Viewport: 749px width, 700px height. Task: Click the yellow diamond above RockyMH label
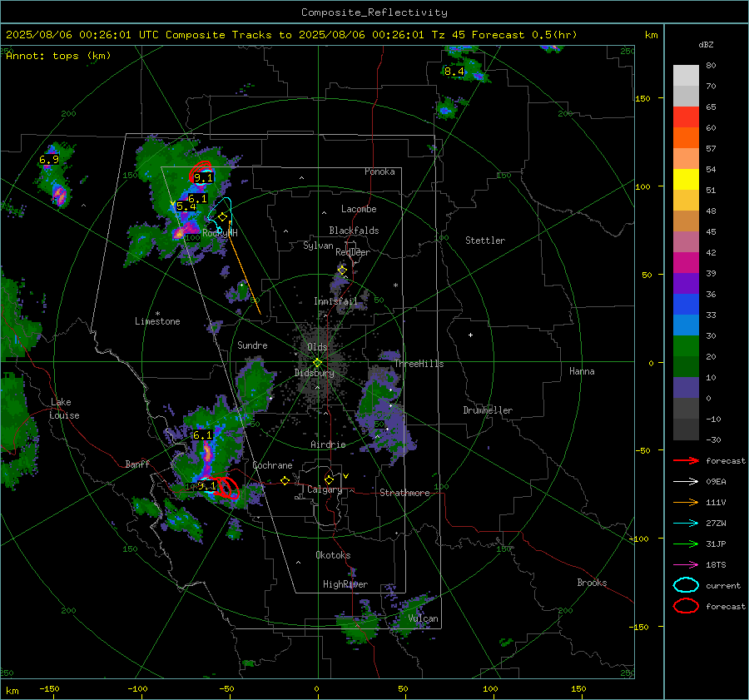(x=222, y=217)
